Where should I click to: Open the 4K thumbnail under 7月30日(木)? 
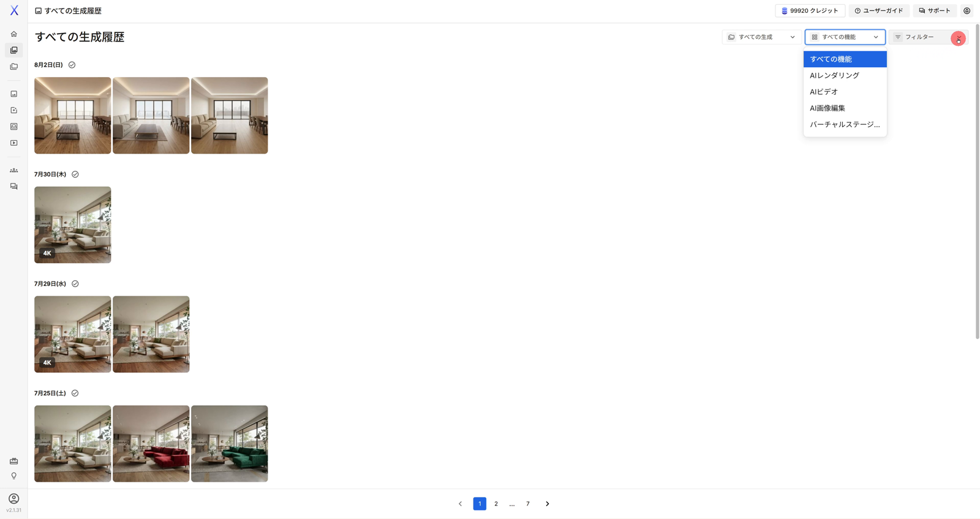(73, 225)
